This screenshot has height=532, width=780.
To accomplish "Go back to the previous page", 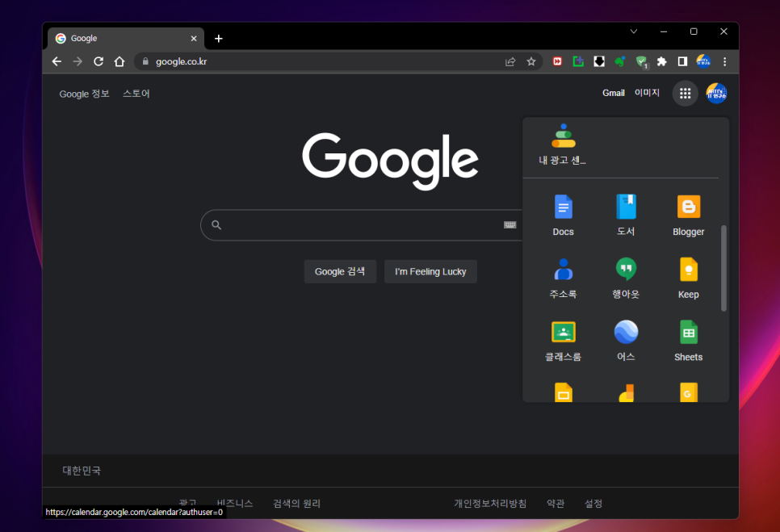I will coord(57,61).
